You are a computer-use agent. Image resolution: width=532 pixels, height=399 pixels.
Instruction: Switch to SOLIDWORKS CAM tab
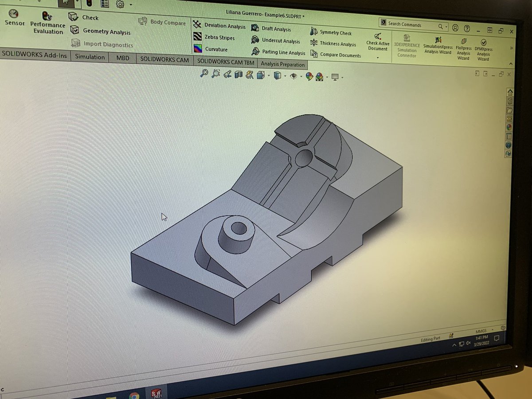164,60
